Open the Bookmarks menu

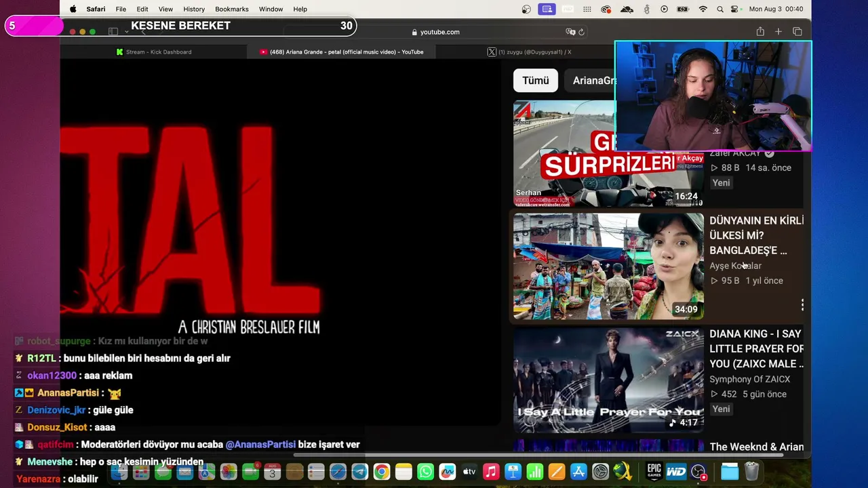232,9
